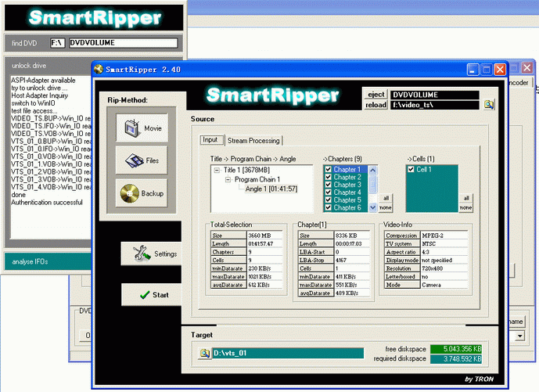Click the eject button
Screen dimensions: 539x392
click(x=376, y=95)
